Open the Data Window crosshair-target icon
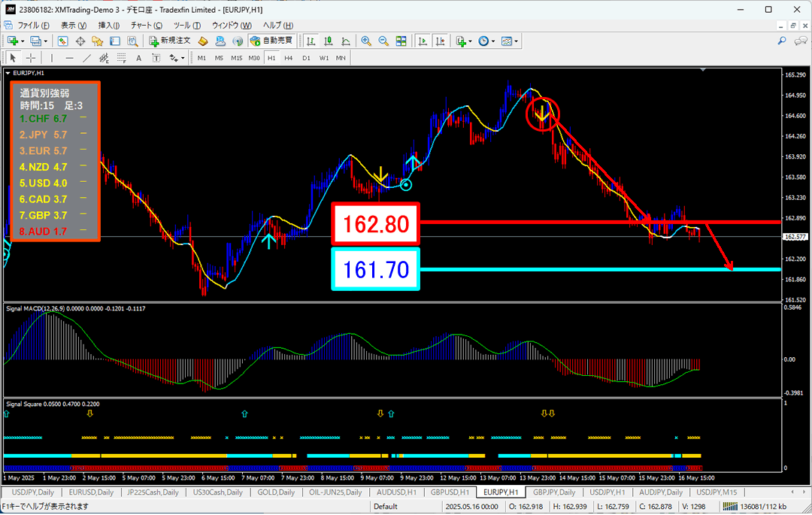This screenshot has width=812, height=515. click(x=80, y=41)
